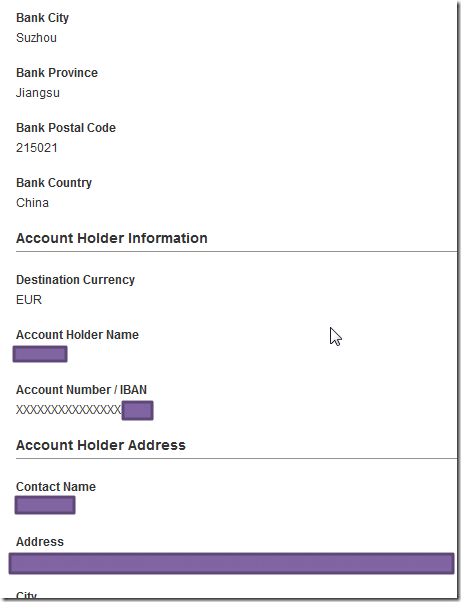Click the Destination Currency label
The width and height of the screenshot is (461, 602).
click(75, 280)
